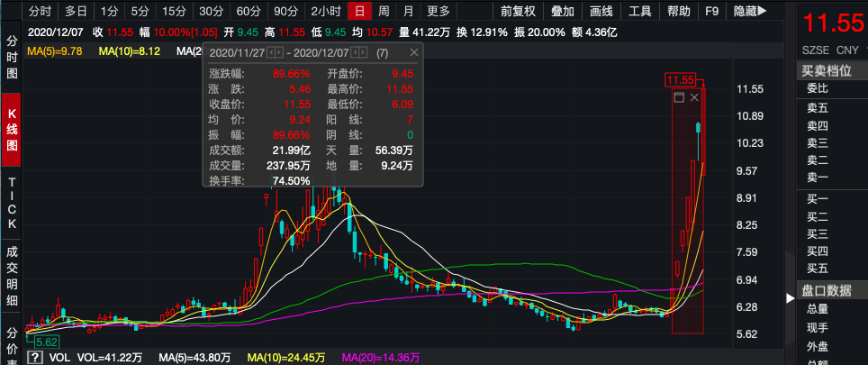The image size is (868, 365).
Task: Open the 更多 periods dropdown
Action: [439, 11]
